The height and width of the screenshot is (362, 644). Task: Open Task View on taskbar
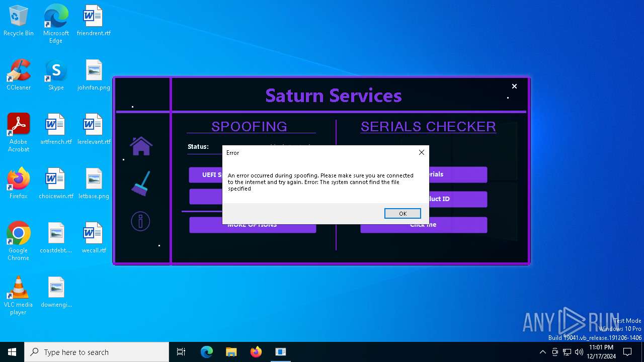(181, 352)
